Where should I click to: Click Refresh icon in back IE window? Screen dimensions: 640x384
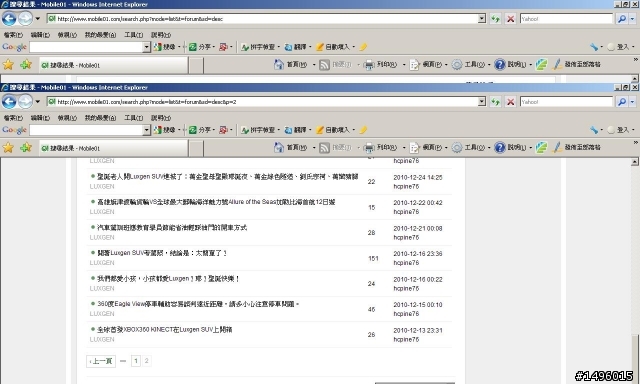495,19
